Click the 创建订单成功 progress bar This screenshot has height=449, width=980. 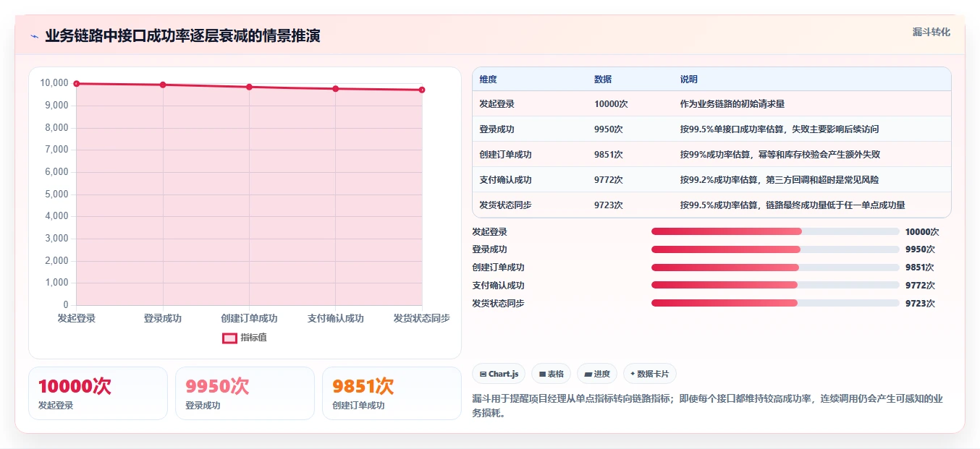tap(775, 268)
